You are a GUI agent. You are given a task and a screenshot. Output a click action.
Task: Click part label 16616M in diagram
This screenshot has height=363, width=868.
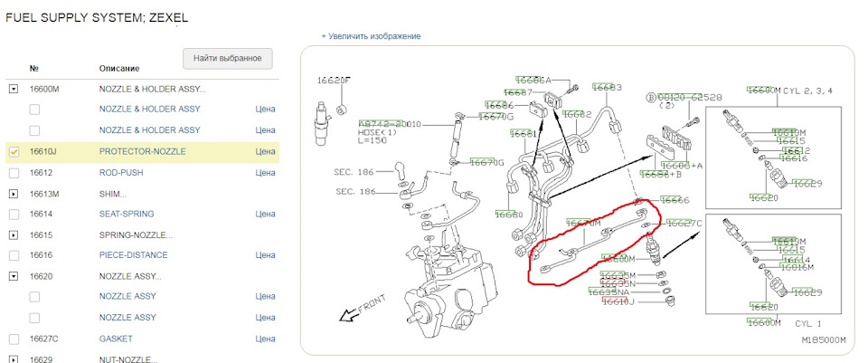pos(797,267)
